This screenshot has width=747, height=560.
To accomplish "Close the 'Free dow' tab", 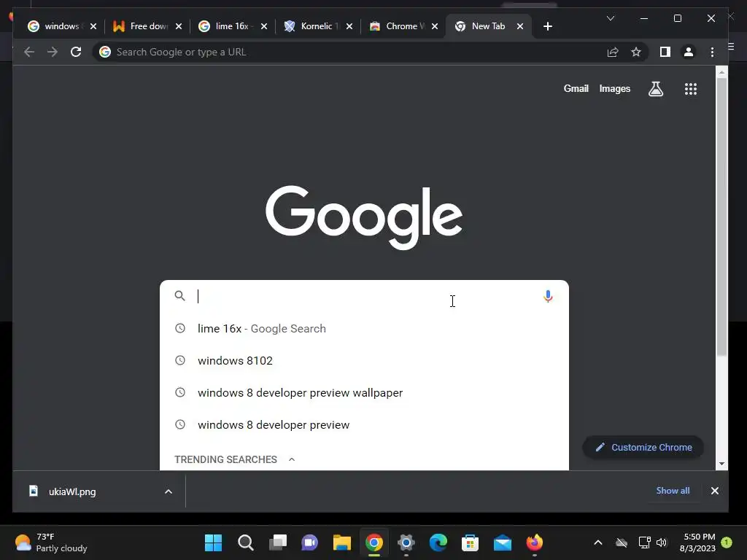I will pyautogui.click(x=179, y=26).
